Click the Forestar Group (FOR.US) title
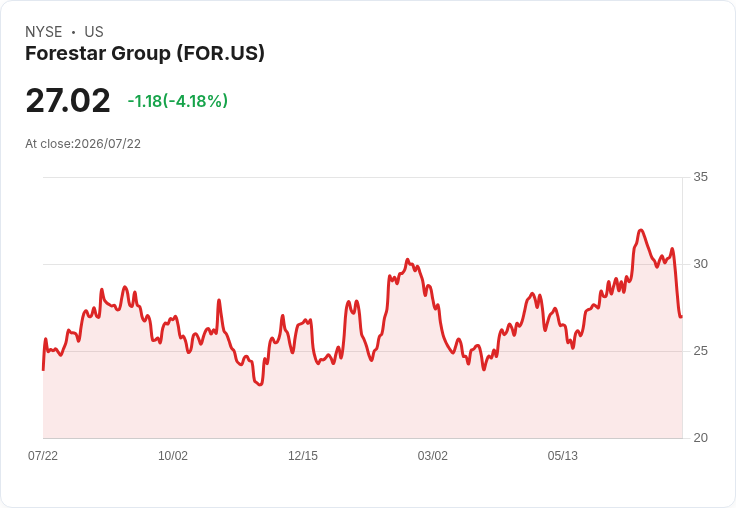The height and width of the screenshot is (508, 736). tap(145, 54)
